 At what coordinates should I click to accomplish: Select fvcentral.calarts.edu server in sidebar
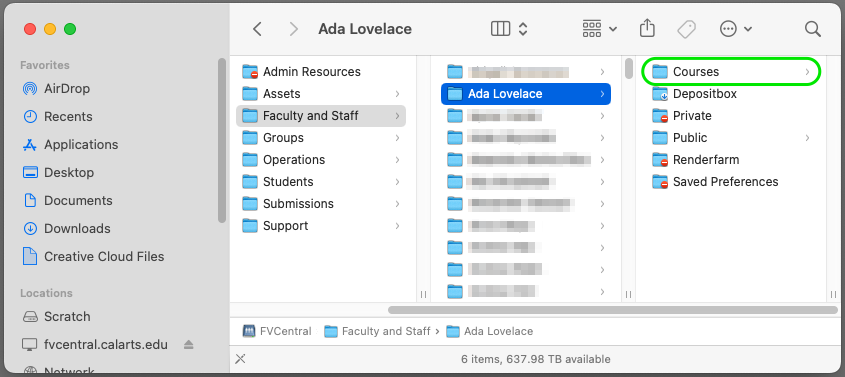(95, 344)
